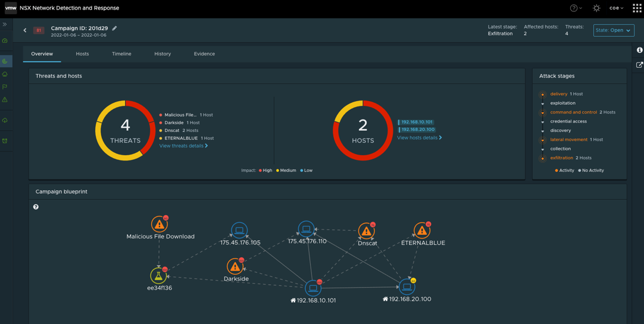Select the 175.45.176.105 host node
The height and width of the screenshot is (324, 644).
point(239,230)
